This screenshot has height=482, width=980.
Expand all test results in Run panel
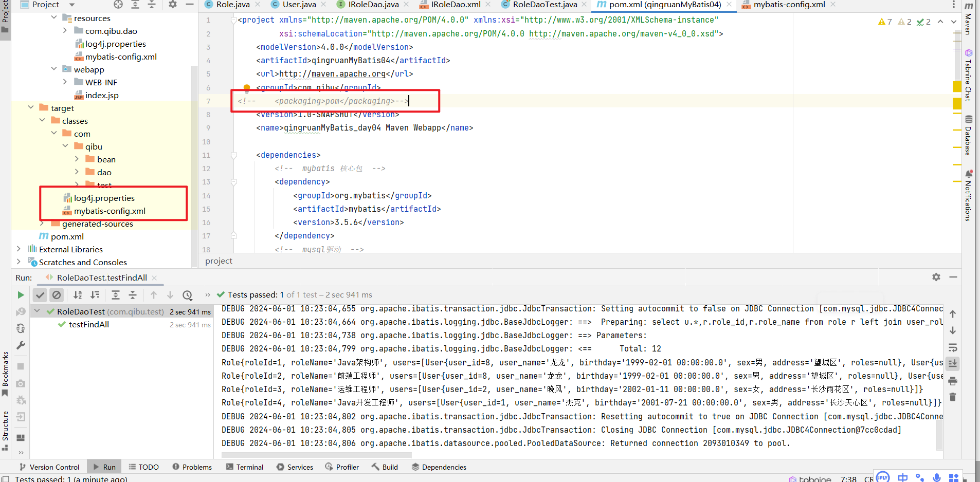click(116, 295)
